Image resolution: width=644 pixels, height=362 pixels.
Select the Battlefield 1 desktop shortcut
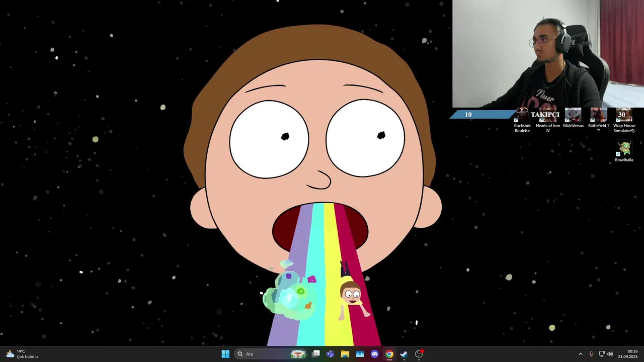[598, 121]
